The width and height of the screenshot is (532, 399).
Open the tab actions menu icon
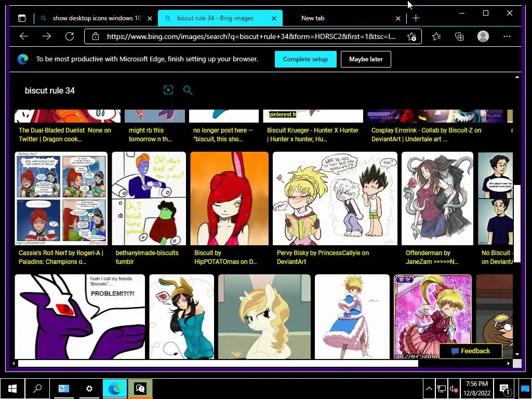22,18
